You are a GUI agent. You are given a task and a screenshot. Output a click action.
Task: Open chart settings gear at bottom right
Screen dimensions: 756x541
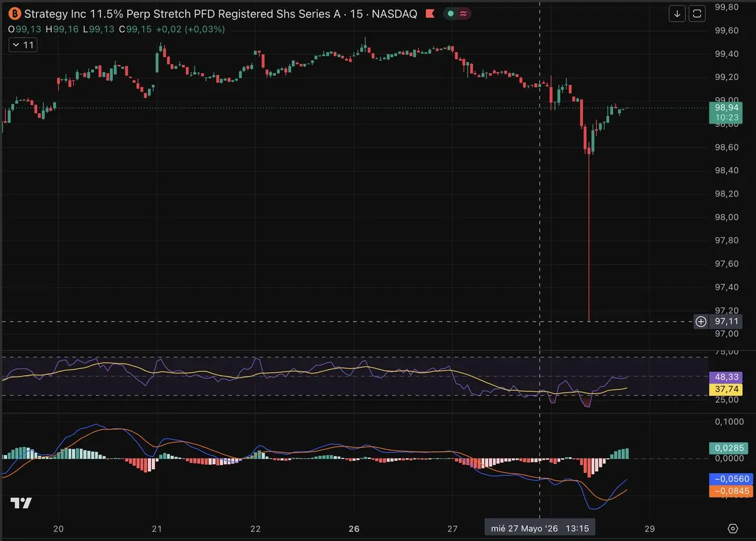[733, 528]
